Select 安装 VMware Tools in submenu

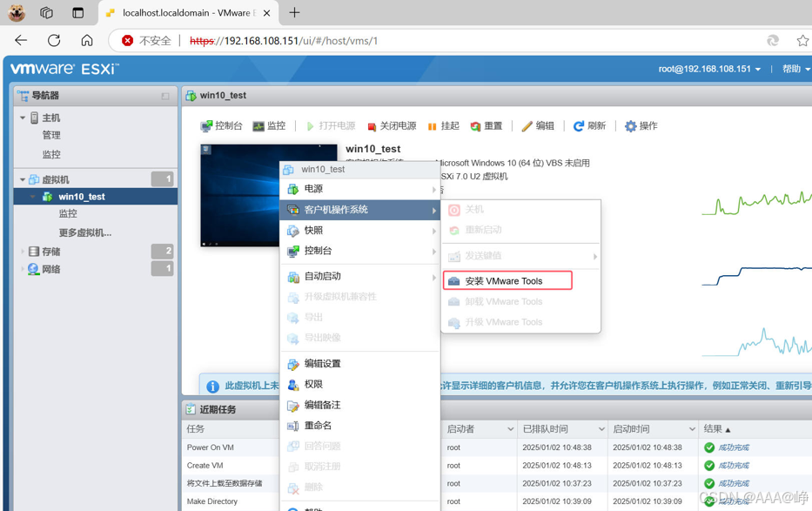click(x=507, y=280)
